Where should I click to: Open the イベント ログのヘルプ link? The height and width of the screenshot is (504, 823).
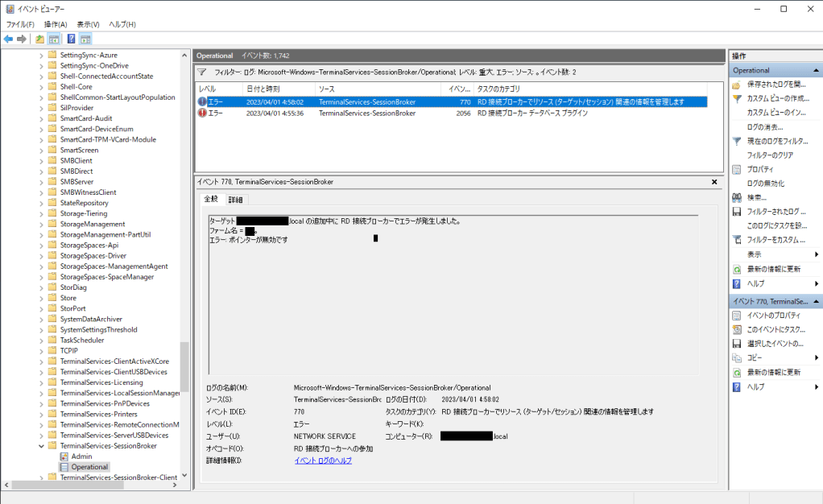[322, 461]
